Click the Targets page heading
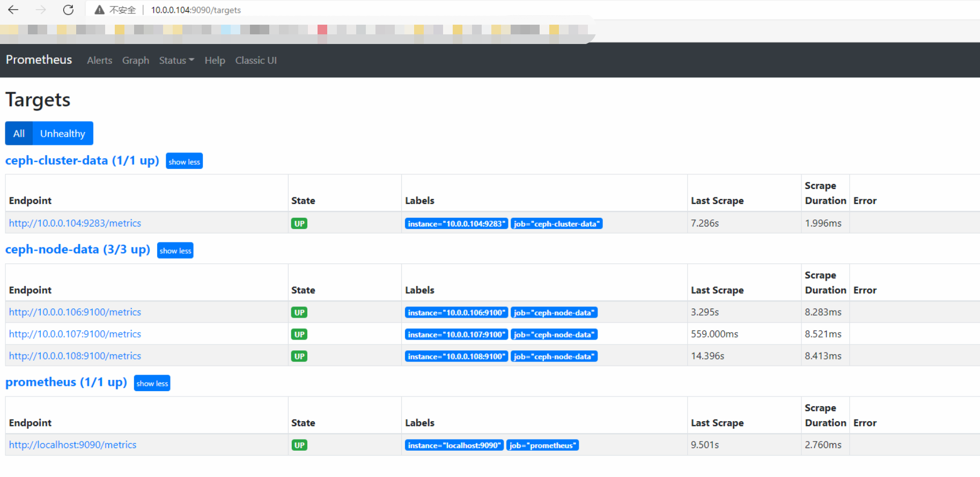The height and width of the screenshot is (477, 980). [x=38, y=100]
